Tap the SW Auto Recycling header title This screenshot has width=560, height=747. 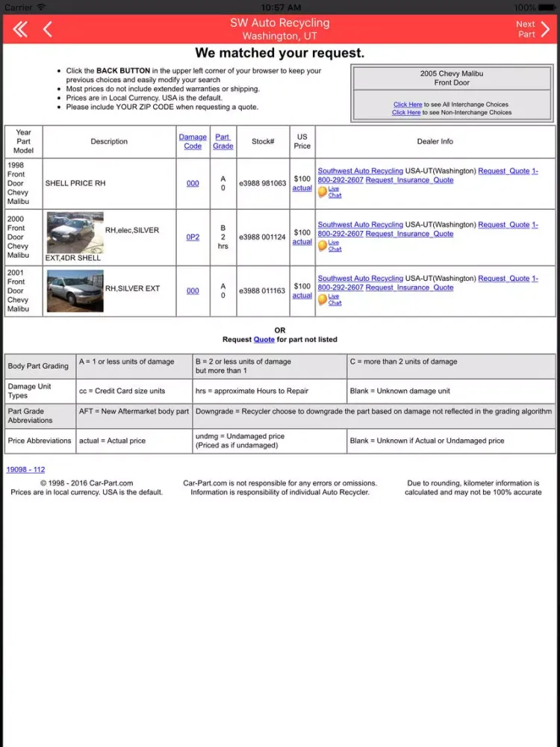coord(280,23)
